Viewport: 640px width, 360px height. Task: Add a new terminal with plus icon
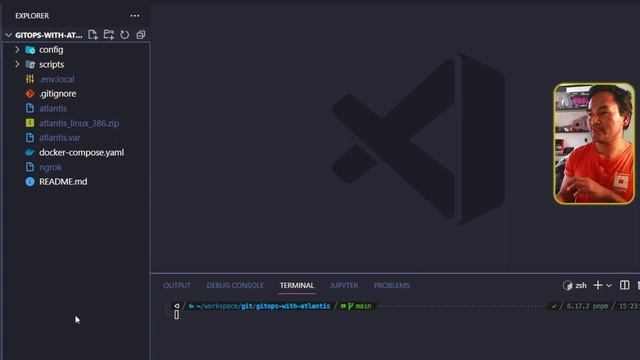coord(598,285)
